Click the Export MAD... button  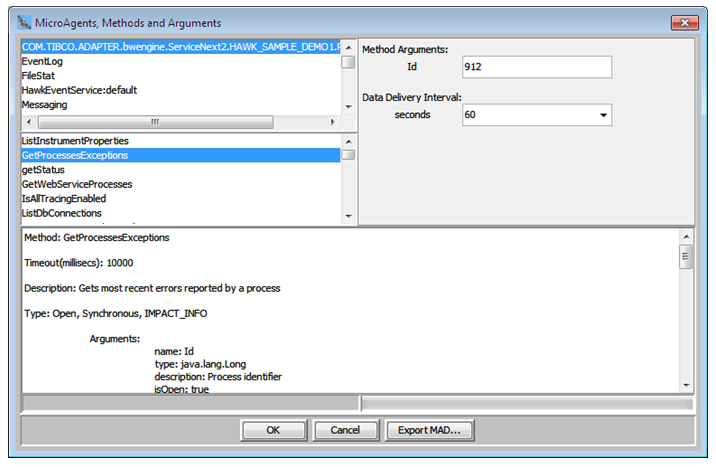click(429, 430)
